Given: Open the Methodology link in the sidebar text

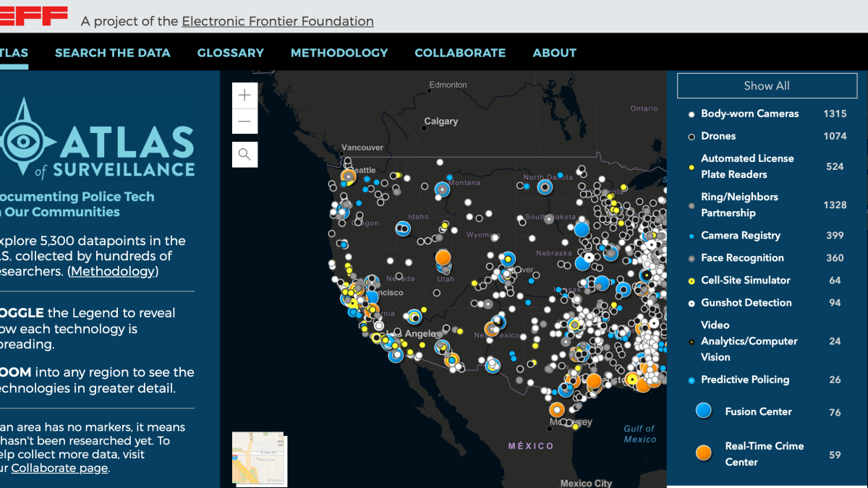Looking at the screenshot, I should (x=113, y=271).
